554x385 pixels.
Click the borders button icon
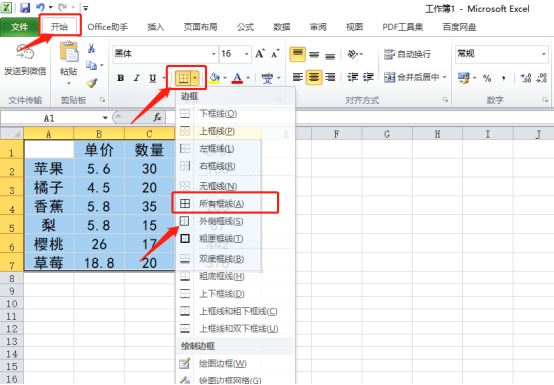[x=183, y=78]
